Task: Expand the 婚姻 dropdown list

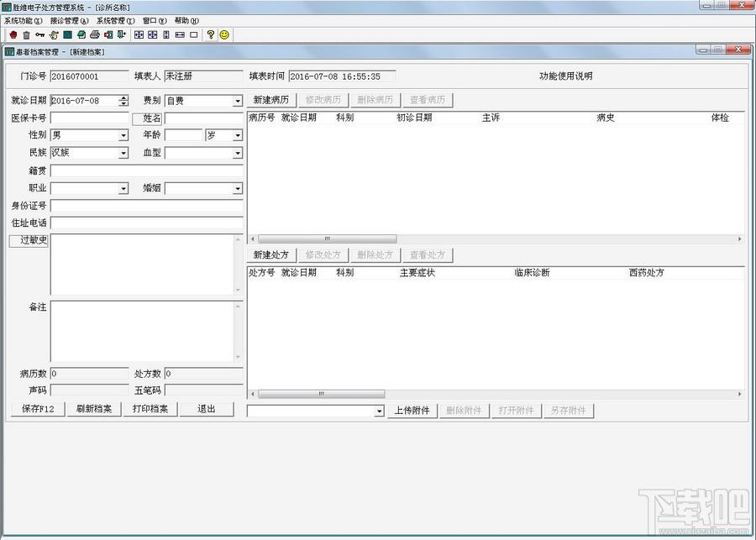Action: (x=238, y=188)
